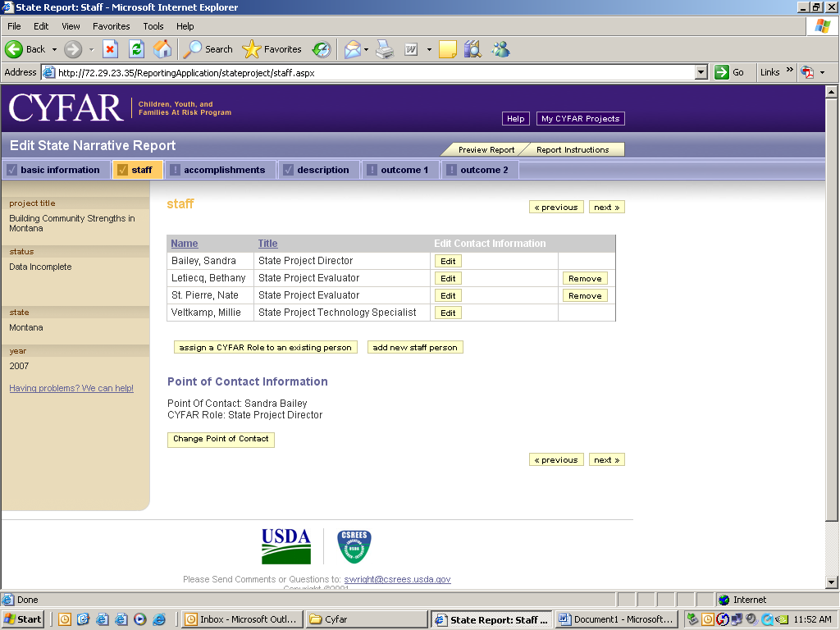Click the Print toolbar icon
The height and width of the screenshot is (630, 840).
tap(385, 49)
